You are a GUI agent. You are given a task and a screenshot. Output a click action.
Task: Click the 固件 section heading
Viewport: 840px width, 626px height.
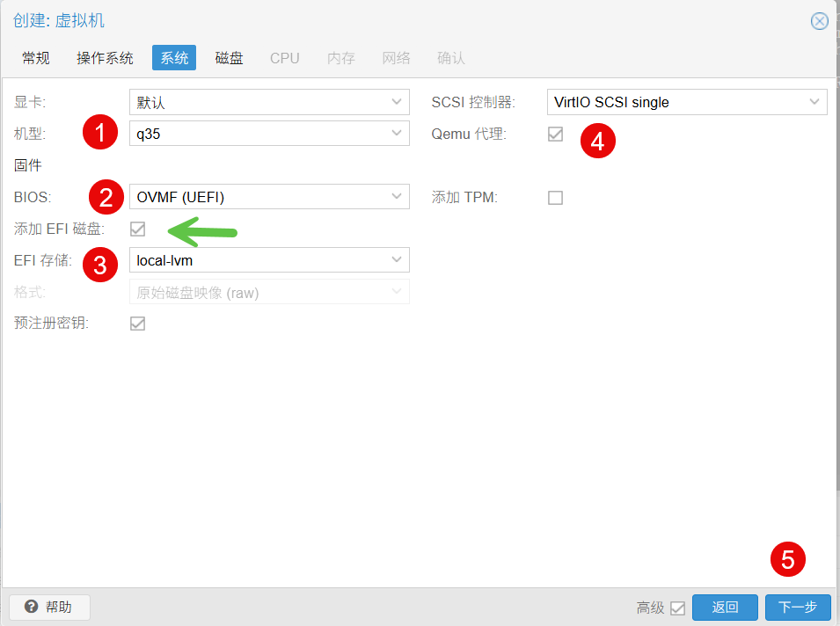point(28,165)
